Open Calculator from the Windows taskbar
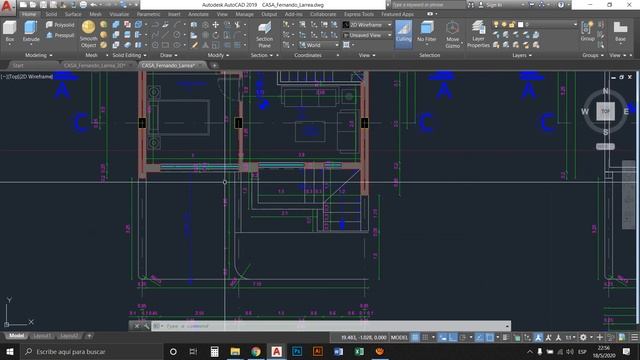640x360 pixels. pos(214,351)
